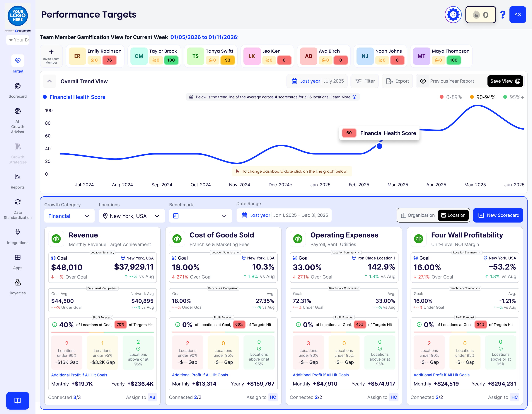Open Data Standardization sync icon
The image size is (532, 414).
click(x=18, y=202)
